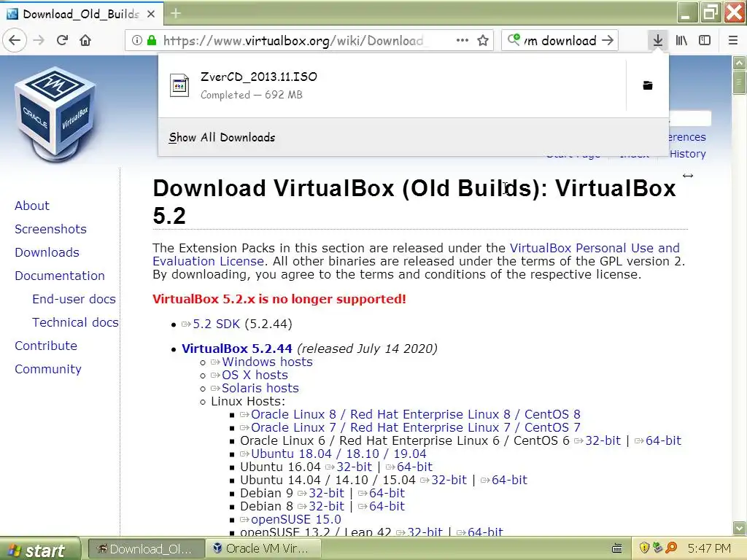The image size is (747, 560).
Task: Go to the Downloads sidebar link
Action: point(47,252)
